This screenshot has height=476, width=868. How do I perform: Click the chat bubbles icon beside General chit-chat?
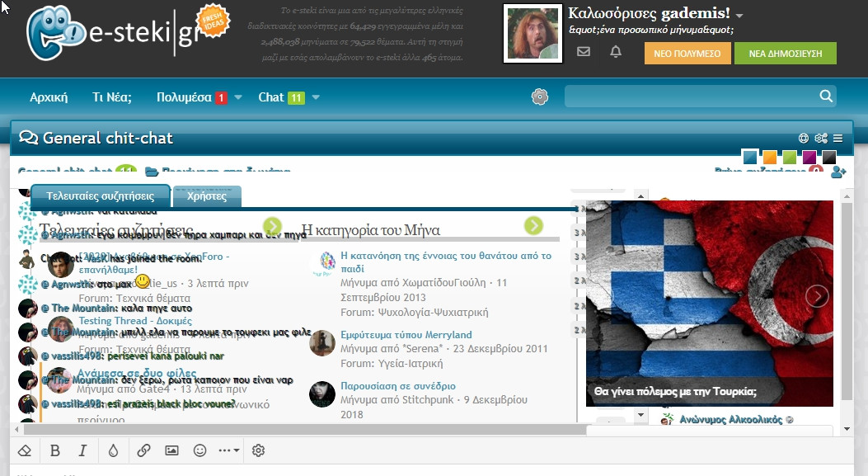coord(28,138)
